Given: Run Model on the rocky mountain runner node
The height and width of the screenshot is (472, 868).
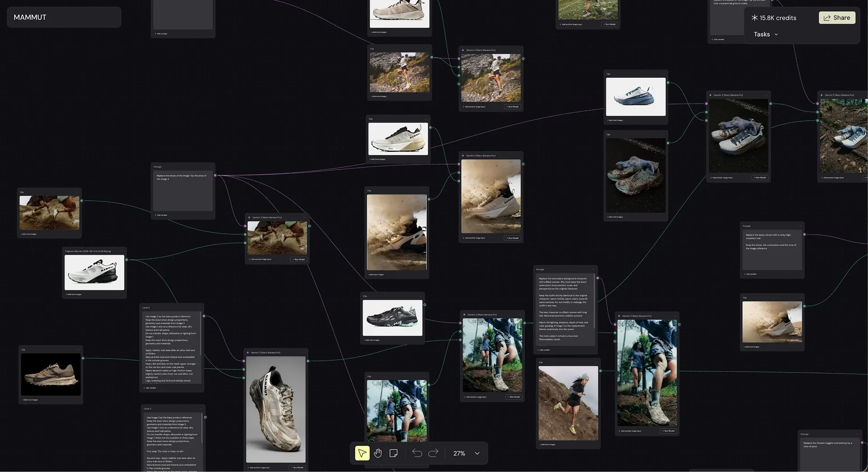Looking at the screenshot, I should 513,107.
